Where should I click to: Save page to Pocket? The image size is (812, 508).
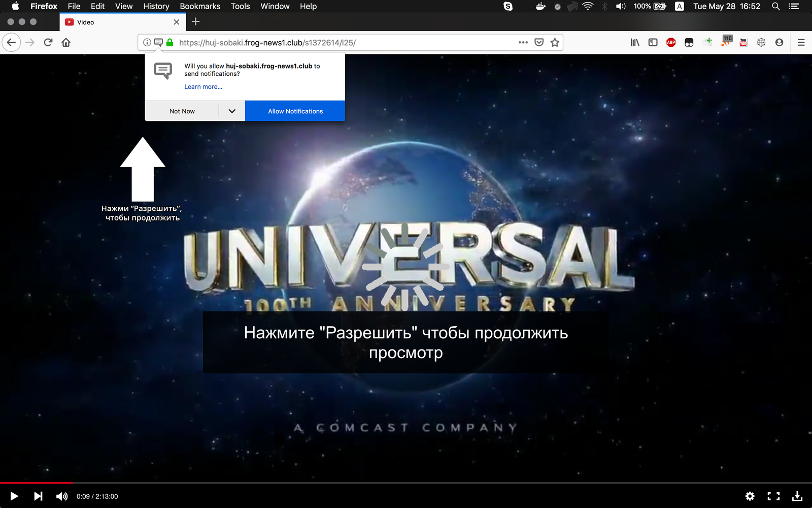(539, 43)
